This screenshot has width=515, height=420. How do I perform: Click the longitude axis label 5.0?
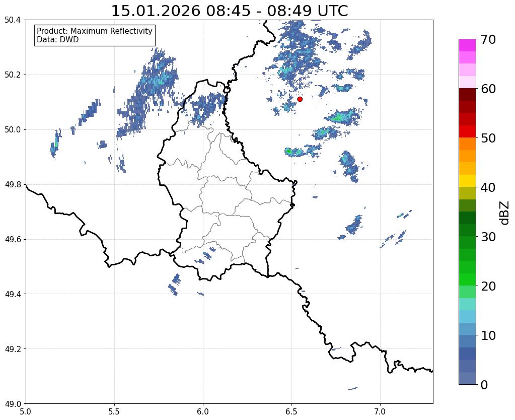click(26, 411)
